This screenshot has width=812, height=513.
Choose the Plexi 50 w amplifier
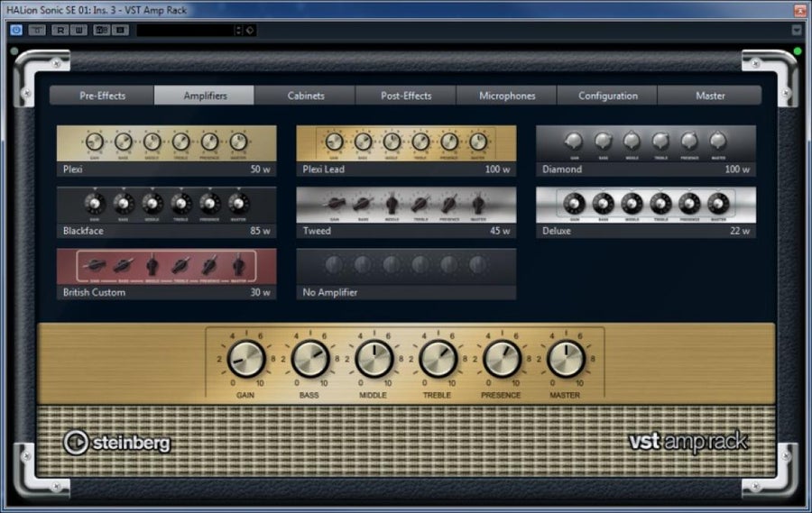[x=166, y=151]
